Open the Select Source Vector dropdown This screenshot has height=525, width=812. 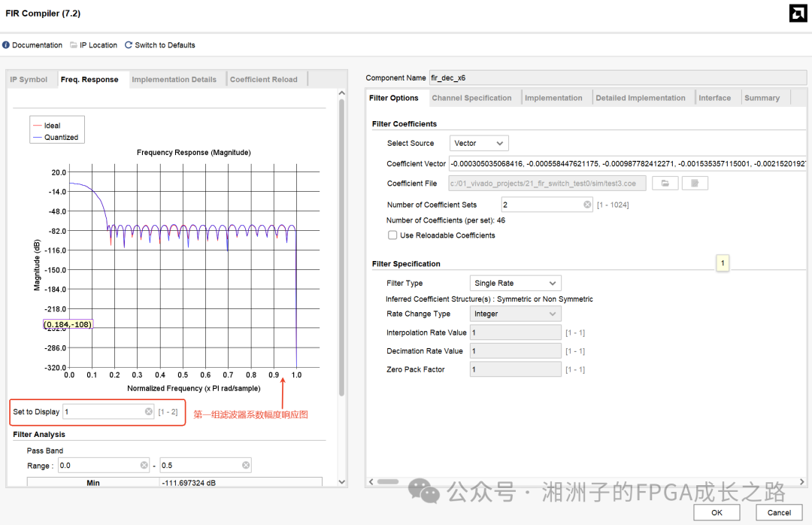click(479, 143)
